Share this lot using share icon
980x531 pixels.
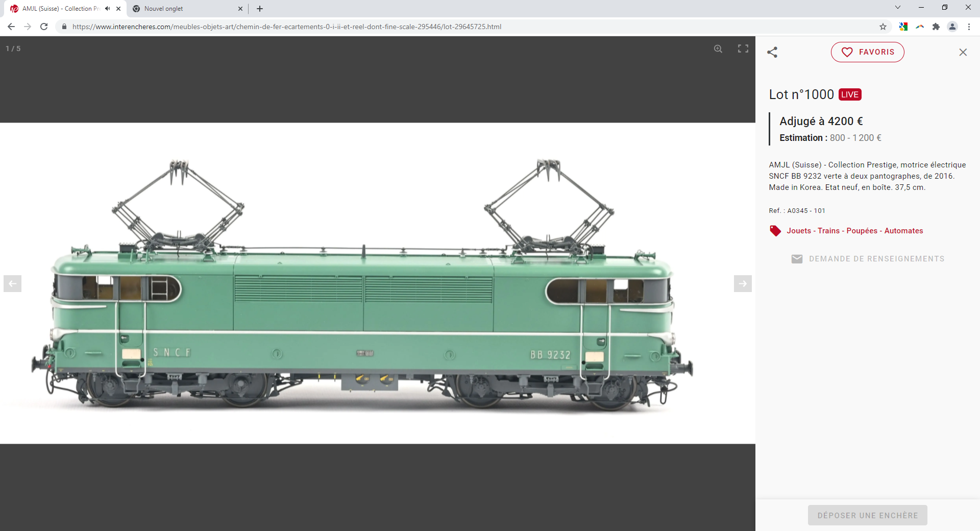point(772,52)
